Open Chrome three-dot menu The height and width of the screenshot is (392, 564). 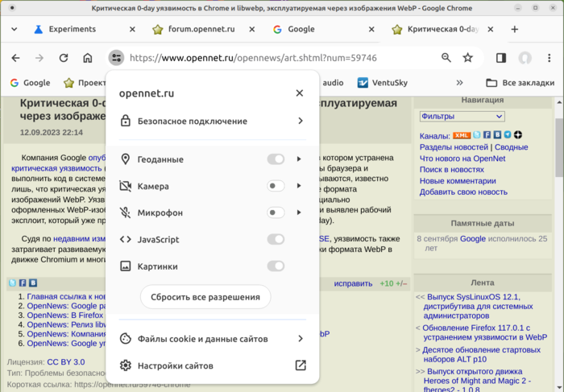coord(549,58)
